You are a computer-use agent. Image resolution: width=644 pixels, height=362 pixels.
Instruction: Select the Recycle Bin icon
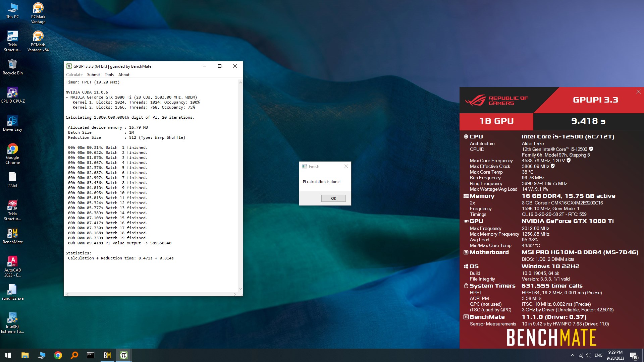(x=12, y=67)
